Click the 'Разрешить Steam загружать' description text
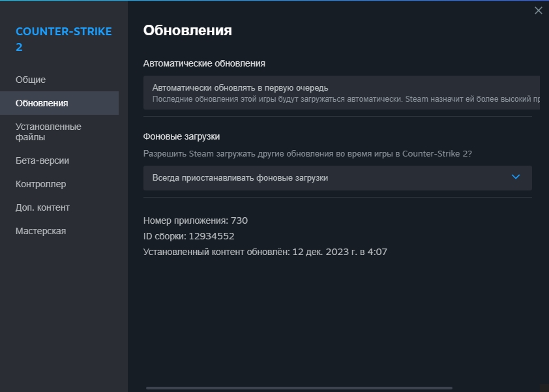 [308, 154]
